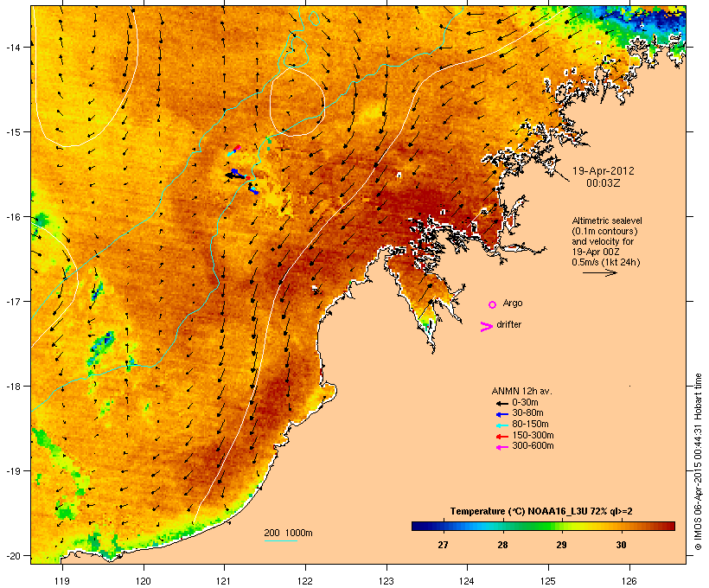Click the Argo legend label
Image resolution: width=709 pixels, height=588 pixels.
(513, 303)
